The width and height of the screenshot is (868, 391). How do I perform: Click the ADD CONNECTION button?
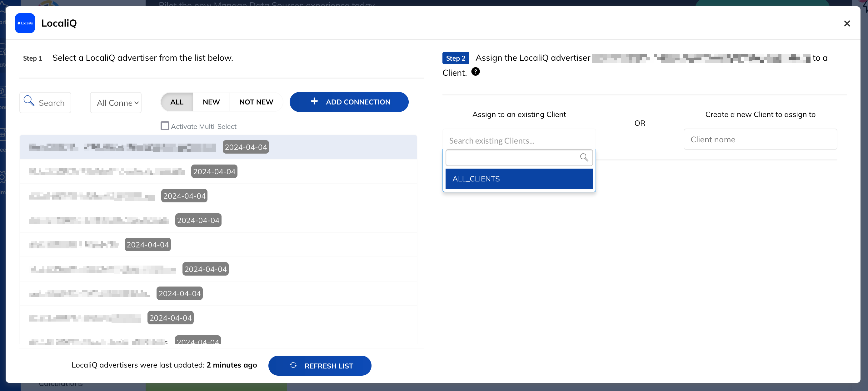click(x=349, y=102)
